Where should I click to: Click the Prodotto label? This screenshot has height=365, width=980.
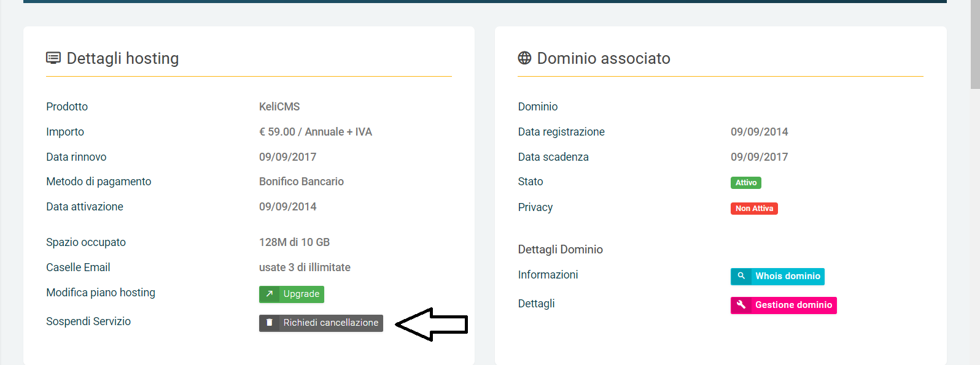pyautogui.click(x=67, y=107)
